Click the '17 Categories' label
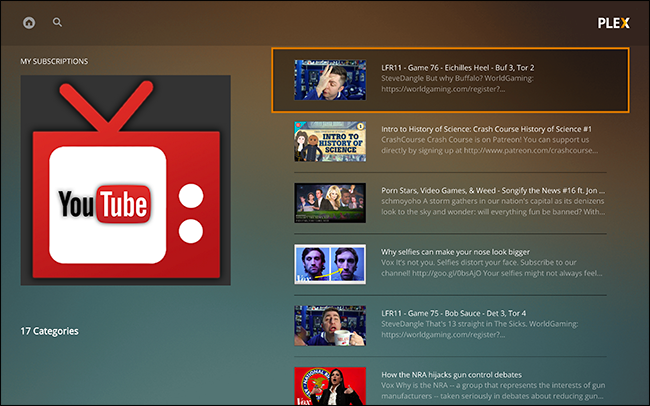 click(49, 331)
